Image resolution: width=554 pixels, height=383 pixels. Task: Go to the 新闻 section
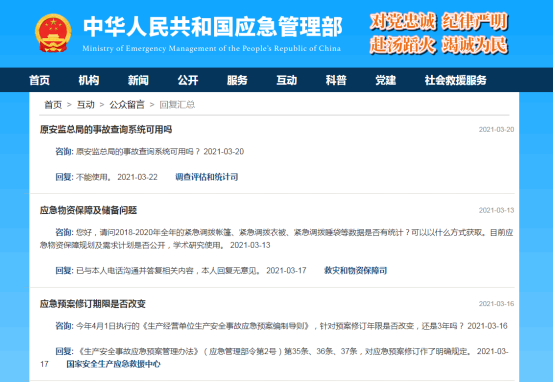[138, 80]
